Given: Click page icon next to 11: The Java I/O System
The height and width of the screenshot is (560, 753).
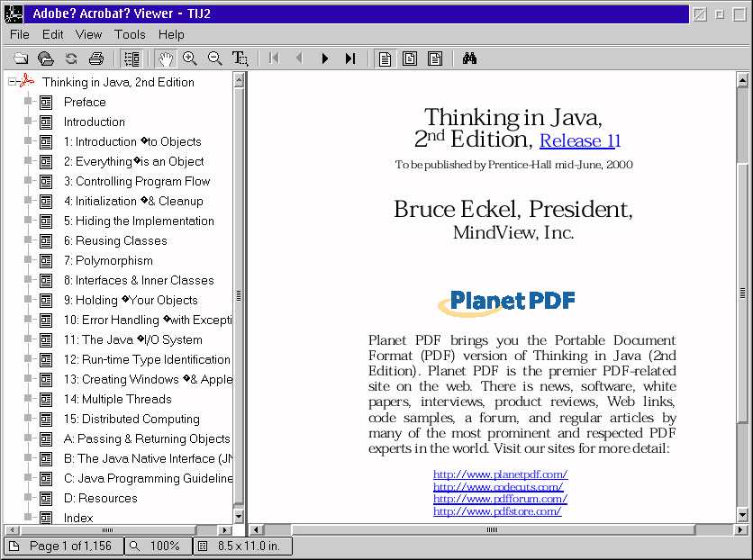Looking at the screenshot, I should click(x=46, y=339).
